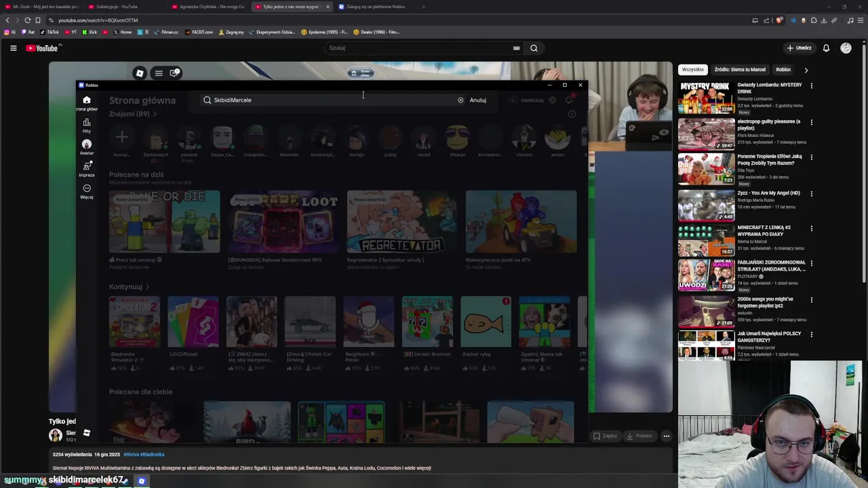
Task: Go to the YouTube home logo
Action: pos(42,48)
